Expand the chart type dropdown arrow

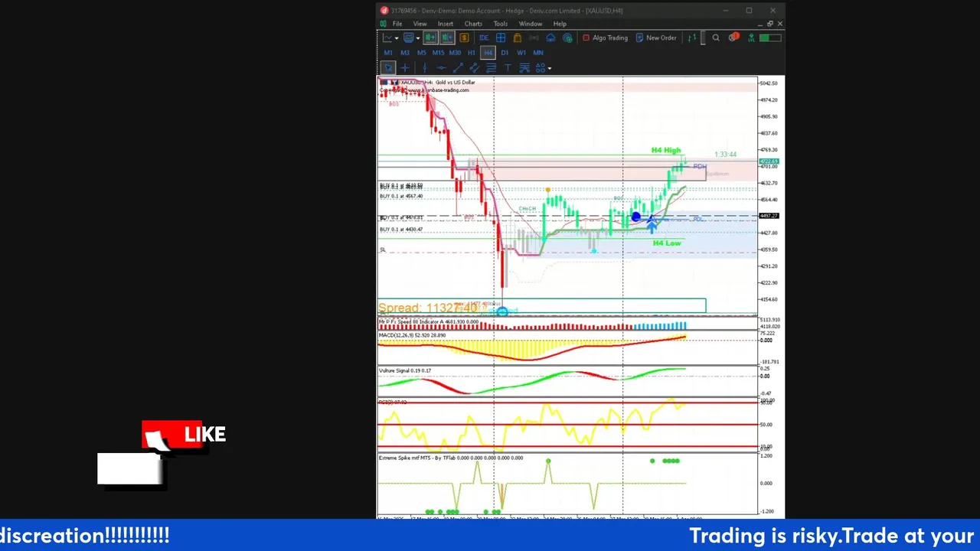tap(397, 37)
